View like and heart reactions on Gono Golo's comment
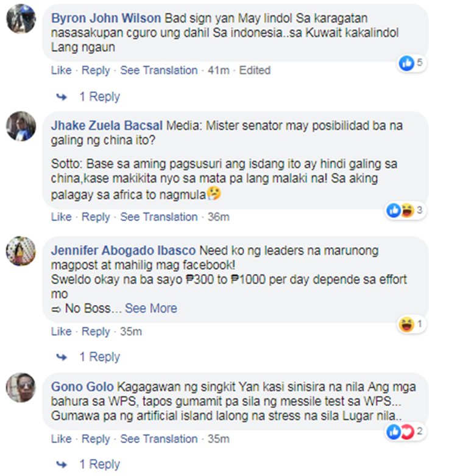 tap(405, 432)
